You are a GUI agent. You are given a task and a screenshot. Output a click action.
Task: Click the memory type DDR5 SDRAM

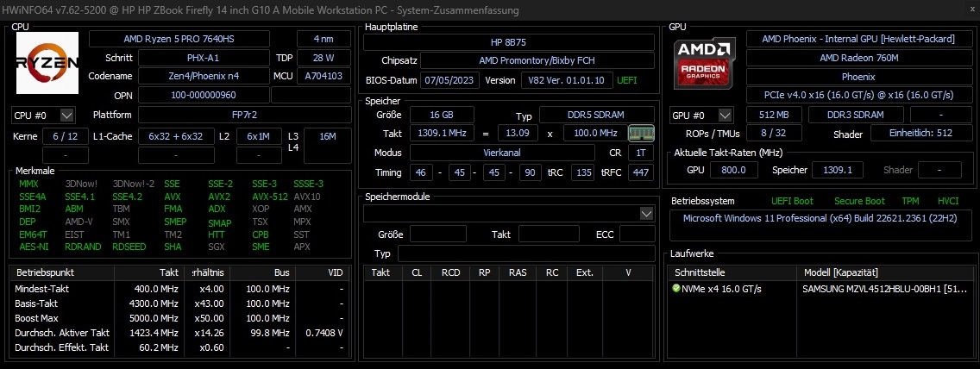pyautogui.click(x=597, y=116)
